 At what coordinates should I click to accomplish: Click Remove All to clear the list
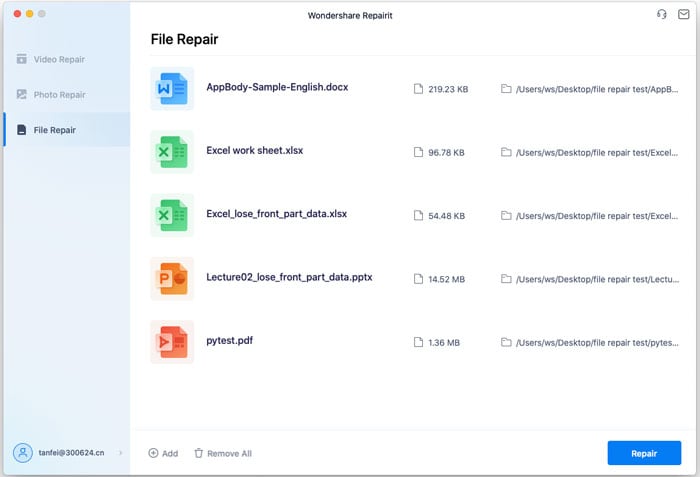(223, 453)
